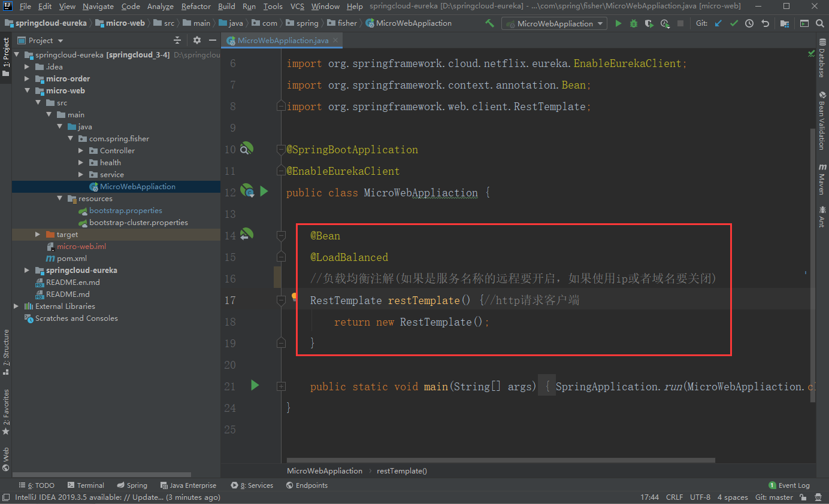
Task: Click the green run gutter icon on line 12
Action: click(264, 190)
